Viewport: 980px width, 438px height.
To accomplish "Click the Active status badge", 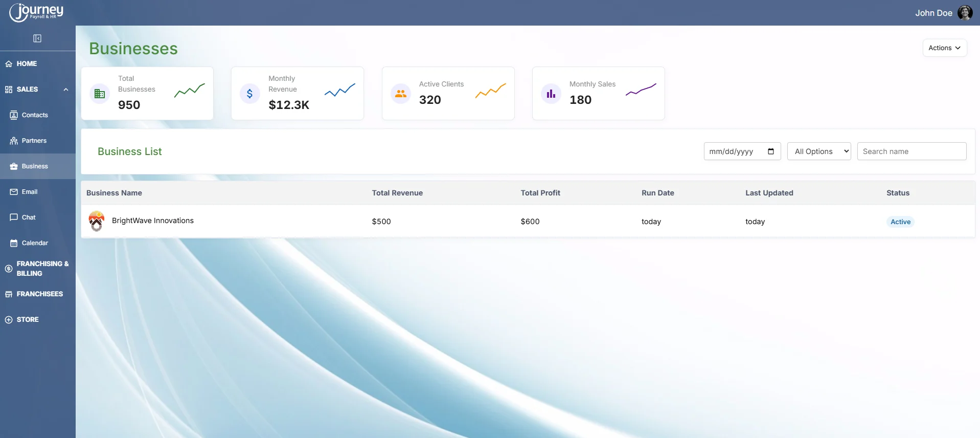I will click(900, 222).
